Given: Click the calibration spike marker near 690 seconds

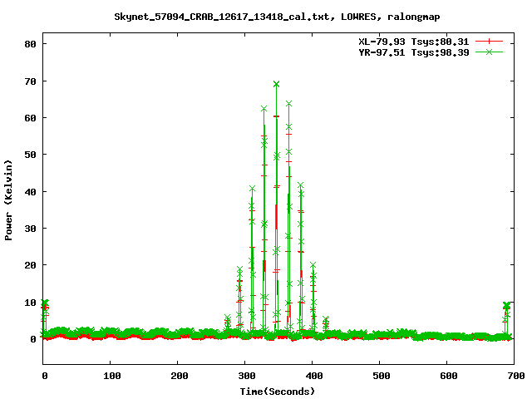Looking at the screenshot, I should coord(506,305).
